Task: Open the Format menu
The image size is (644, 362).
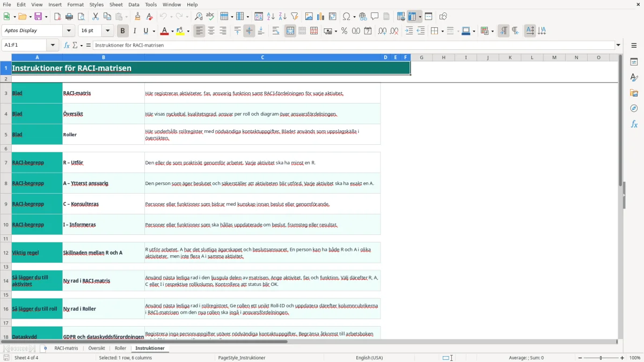Action: (x=76, y=4)
